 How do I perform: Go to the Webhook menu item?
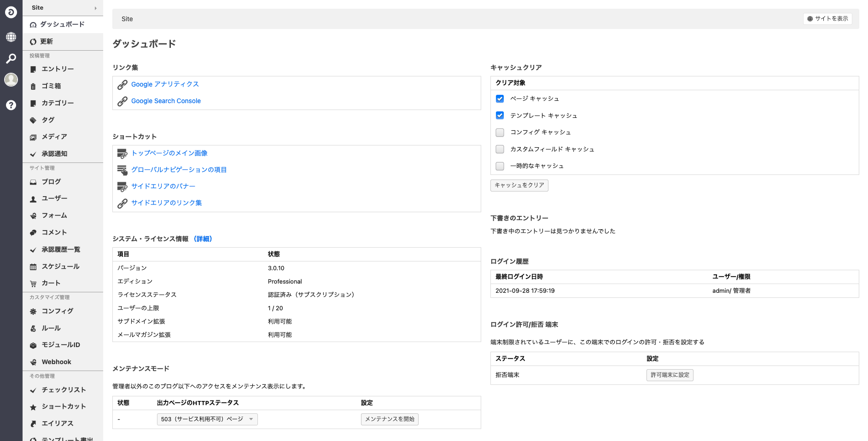click(56, 362)
